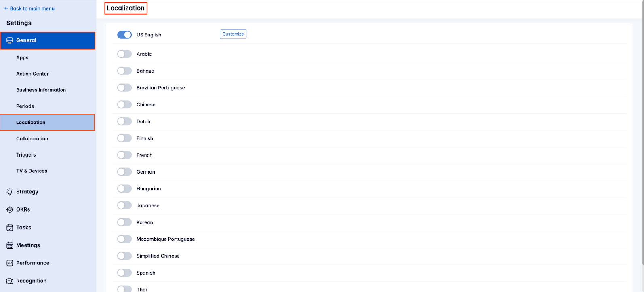Click the Localization page heading
The width and height of the screenshot is (644, 292).
click(126, 8)
